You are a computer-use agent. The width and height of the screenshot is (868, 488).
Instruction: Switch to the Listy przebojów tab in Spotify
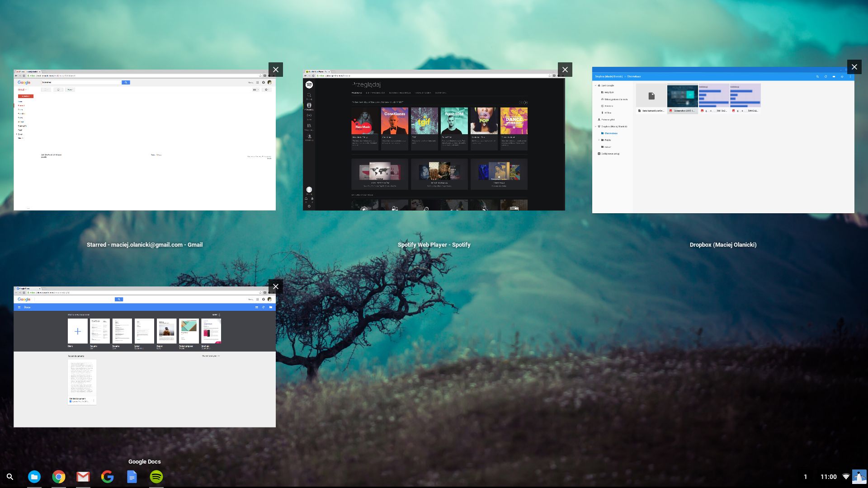pyautogui.click(x=375, y=93)
